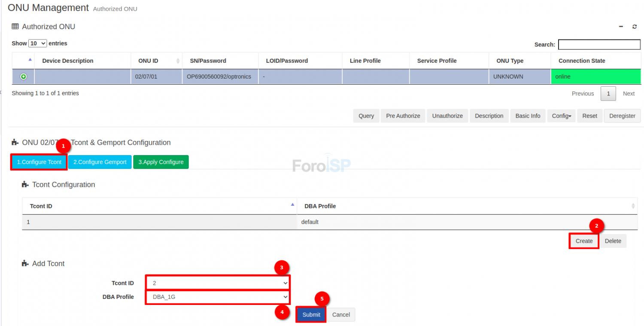Image resolution: width=644 pixels, height=326 pixels.
Task: Expand row details with the green plus icon
Action: [24, 76]
